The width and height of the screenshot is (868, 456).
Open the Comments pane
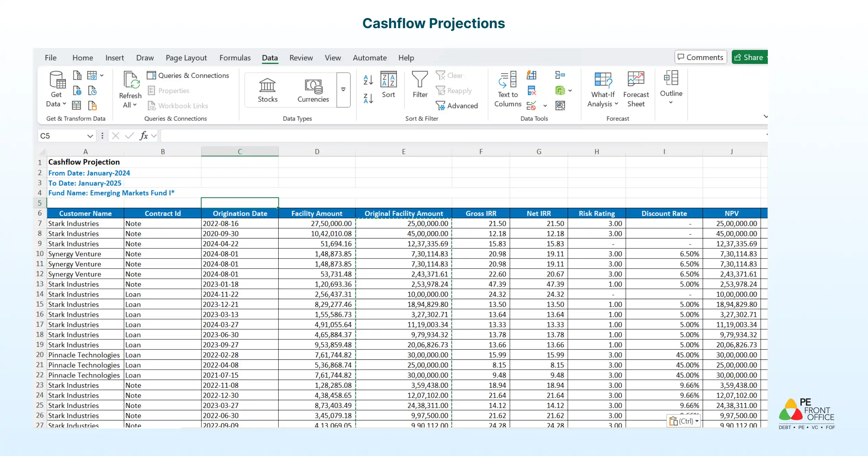coord(701,57)
